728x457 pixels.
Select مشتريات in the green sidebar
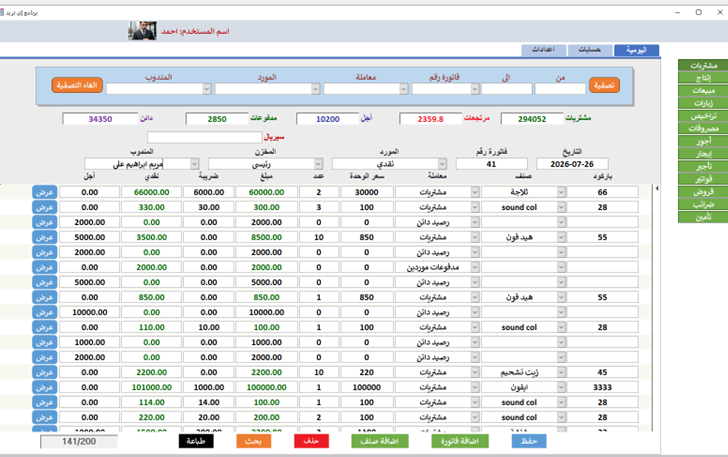pyautogui.click(x=703, y=65)
